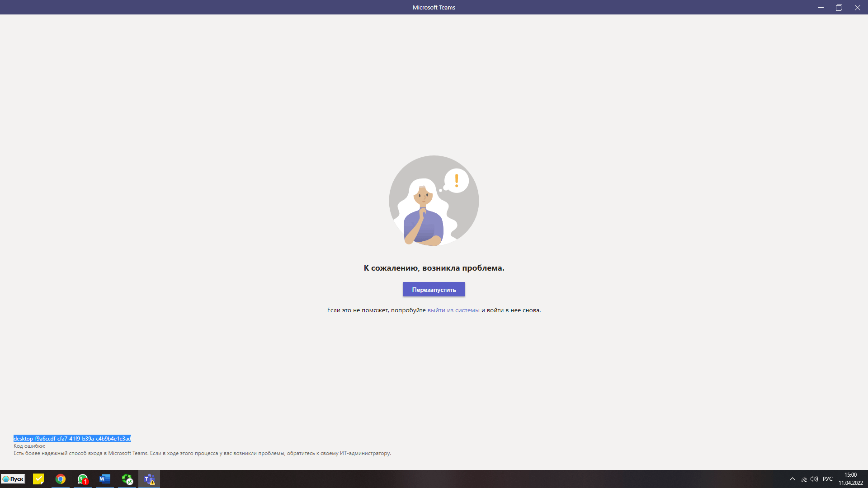Screen dimensions: 868x488
Task: Click the Перезапустить restart button
Action: 434,290
